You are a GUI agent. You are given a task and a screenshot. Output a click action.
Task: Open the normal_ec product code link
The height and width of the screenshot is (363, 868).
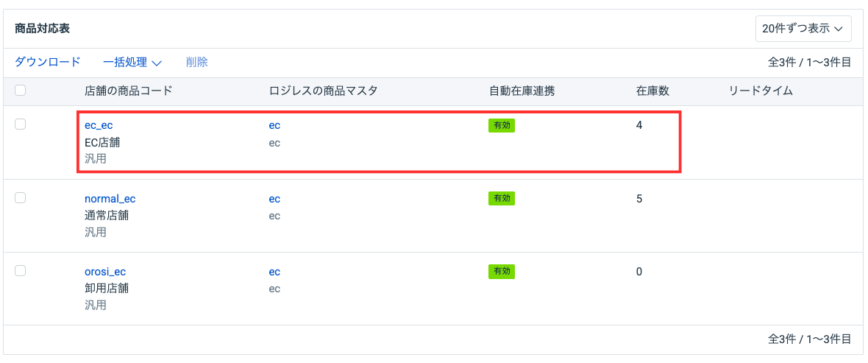coord(110,199)
